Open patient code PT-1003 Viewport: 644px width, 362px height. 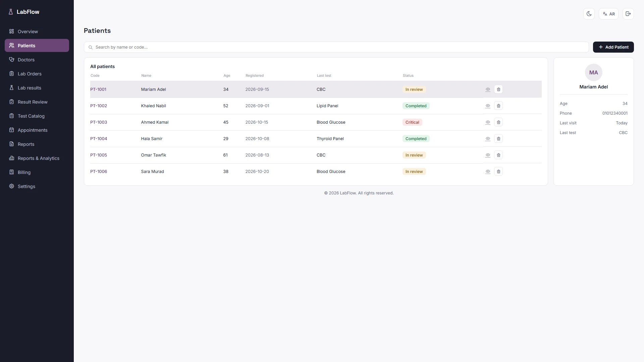pos(99,122)
